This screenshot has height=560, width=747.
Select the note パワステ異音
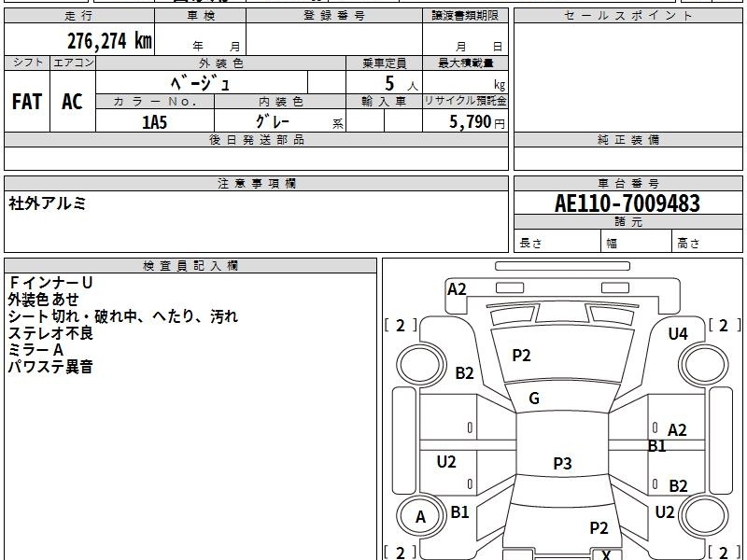(x=50, y=367)
